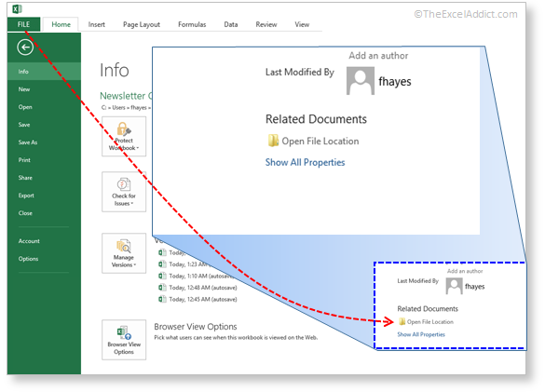This screenshot has width=545, height=392.
Task: Switch to the Insert ribbon tab
Action: pos(96,24)
